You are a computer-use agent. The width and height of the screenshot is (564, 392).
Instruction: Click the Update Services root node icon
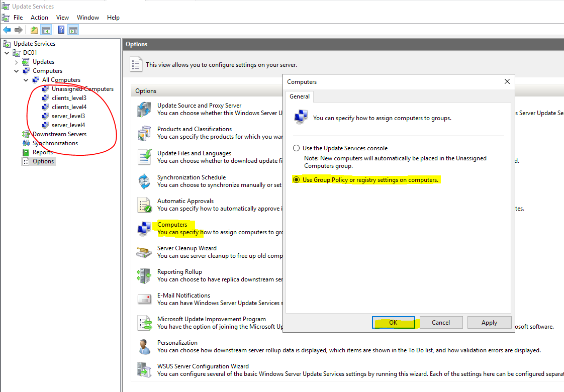pos(7,44)
